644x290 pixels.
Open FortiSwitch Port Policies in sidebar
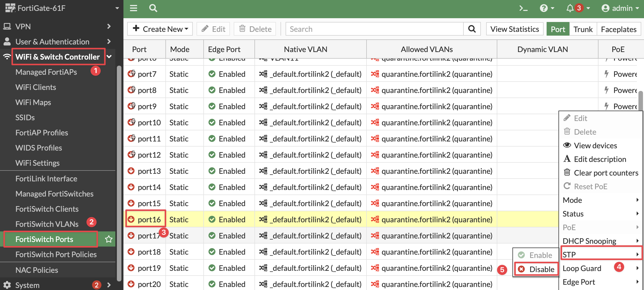56,254
